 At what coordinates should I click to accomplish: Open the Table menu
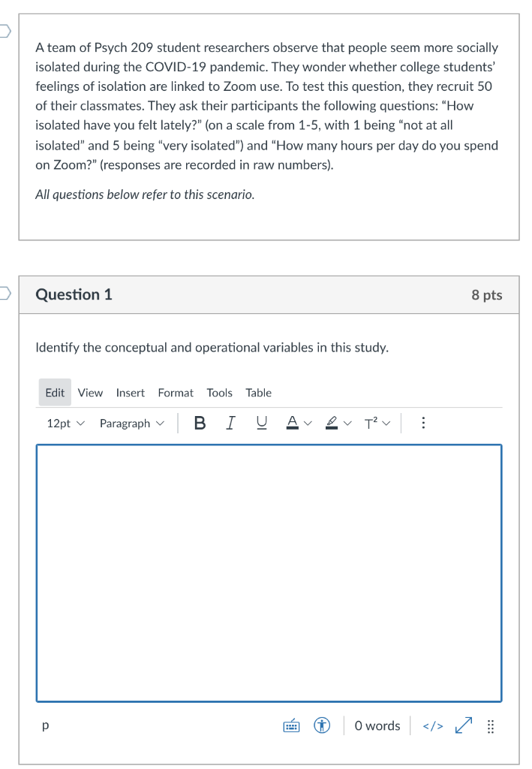258,392
